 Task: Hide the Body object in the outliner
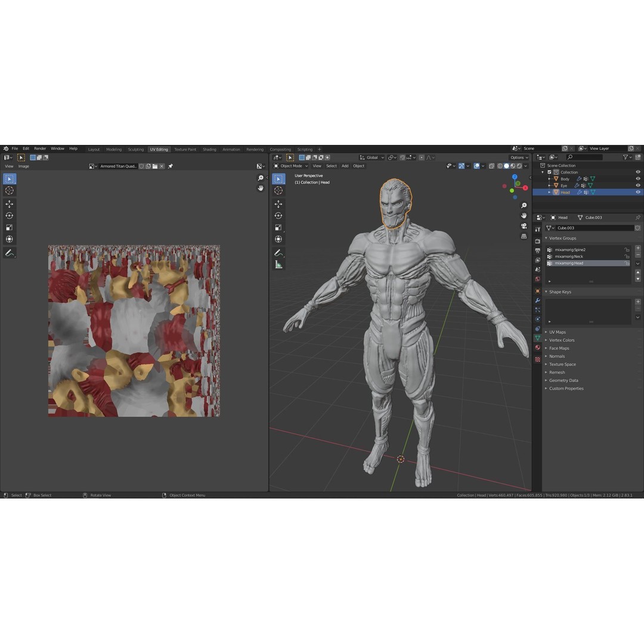click(x=638, y=179)
